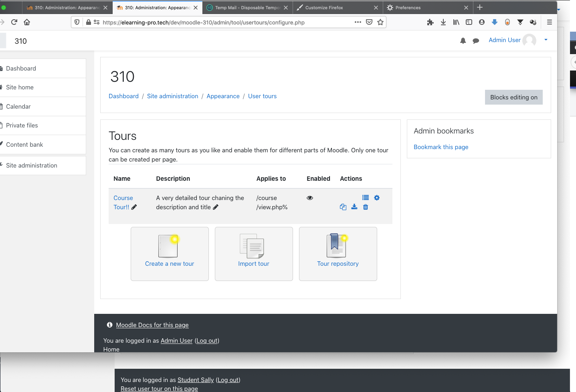
Task: Open Moodle notifications bell
Action: pos(463,40)
